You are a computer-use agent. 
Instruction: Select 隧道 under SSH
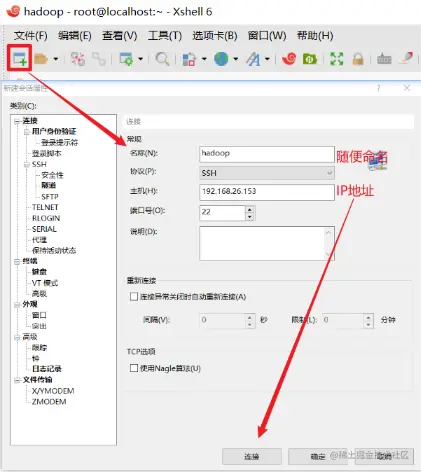point(49,185)
